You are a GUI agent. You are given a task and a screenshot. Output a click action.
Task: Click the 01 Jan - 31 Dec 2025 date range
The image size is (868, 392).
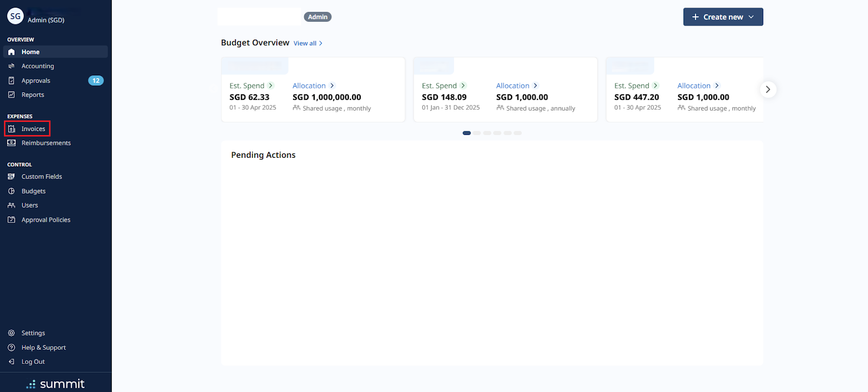click(x=451, y=107)
